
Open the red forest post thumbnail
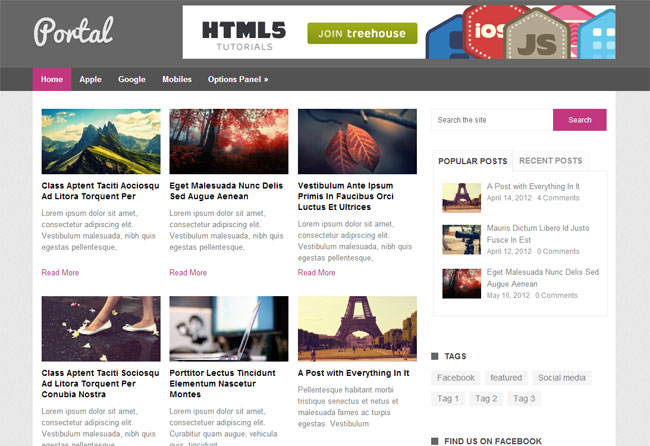pyautogui.click(x=229, y=141)
